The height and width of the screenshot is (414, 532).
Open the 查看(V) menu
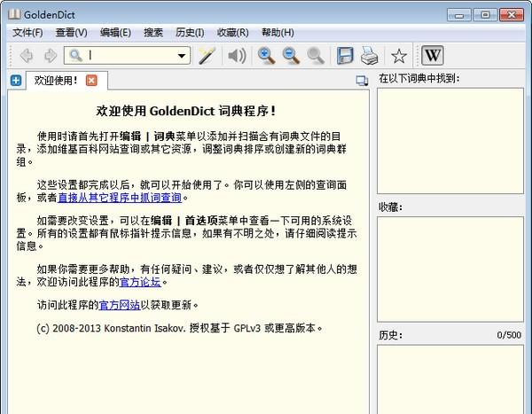click(x=71, y=33)
